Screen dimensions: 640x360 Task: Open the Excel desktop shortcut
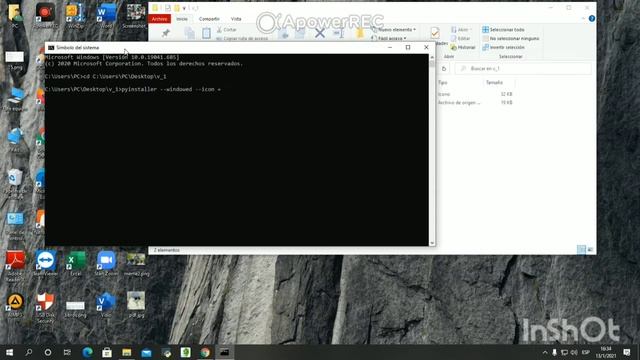click(76, 264)
